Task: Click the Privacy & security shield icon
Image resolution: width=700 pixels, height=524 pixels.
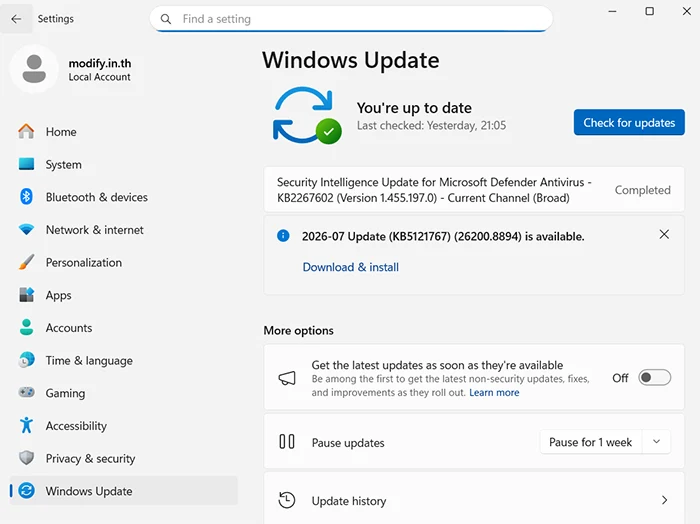Action: pyautogui.click(x=26, y=457)
